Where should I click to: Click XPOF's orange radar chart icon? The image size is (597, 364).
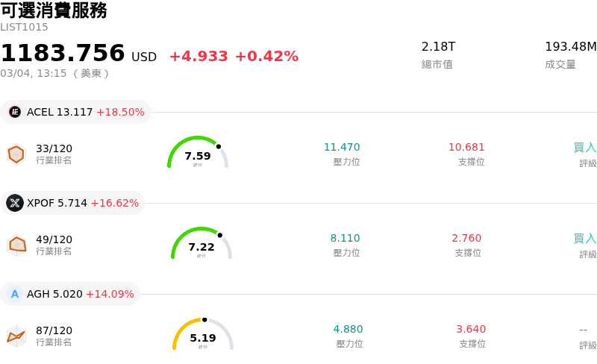point(16,245)
